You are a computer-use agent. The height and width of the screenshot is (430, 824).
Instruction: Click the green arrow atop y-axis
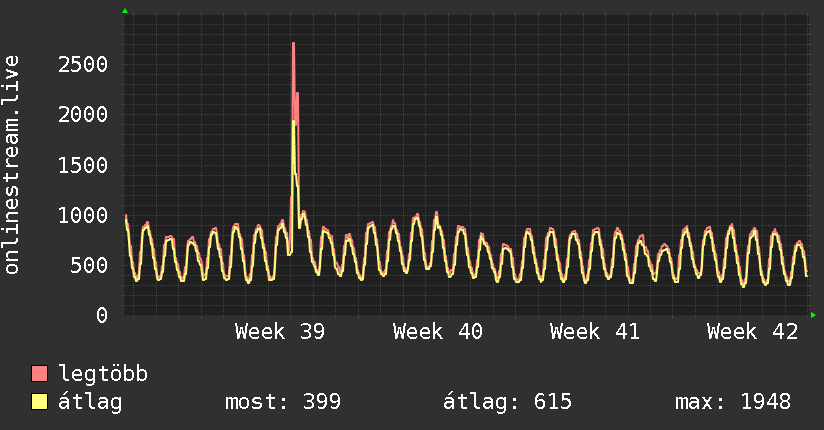coord(125,11)
